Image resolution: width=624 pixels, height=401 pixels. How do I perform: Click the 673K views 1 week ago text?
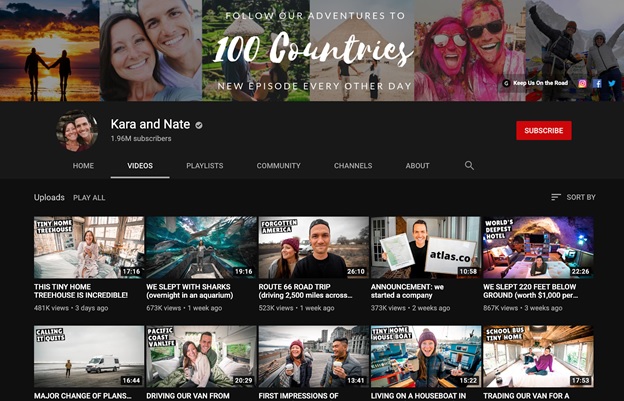[x=184, y=308]
